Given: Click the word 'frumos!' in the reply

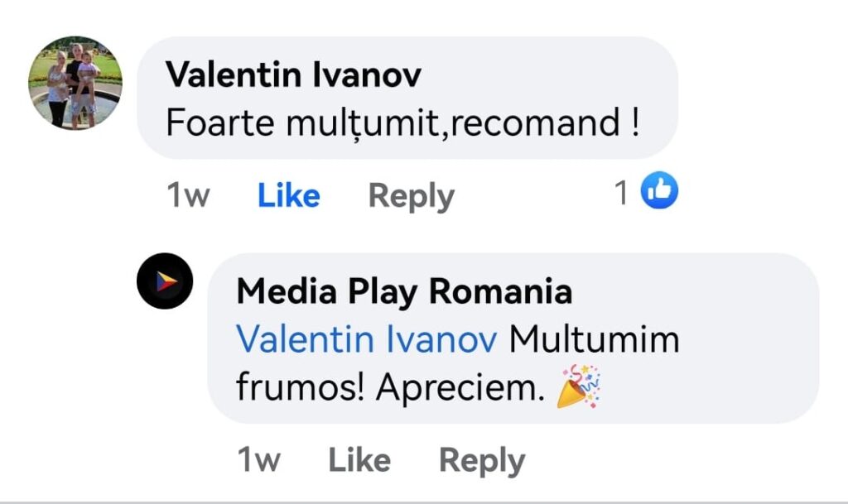Looking at the screenshot, I should 300,389.
